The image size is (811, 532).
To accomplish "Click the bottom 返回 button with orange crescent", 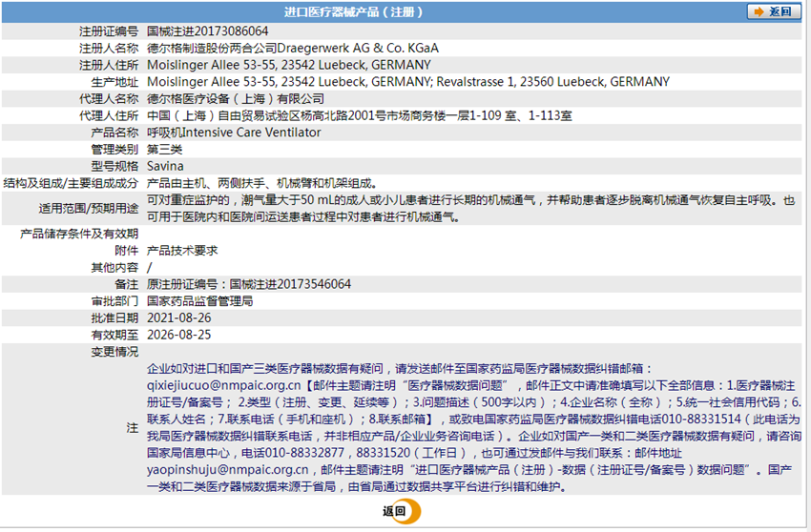I will pyautogui.click(x=402, y=511).
